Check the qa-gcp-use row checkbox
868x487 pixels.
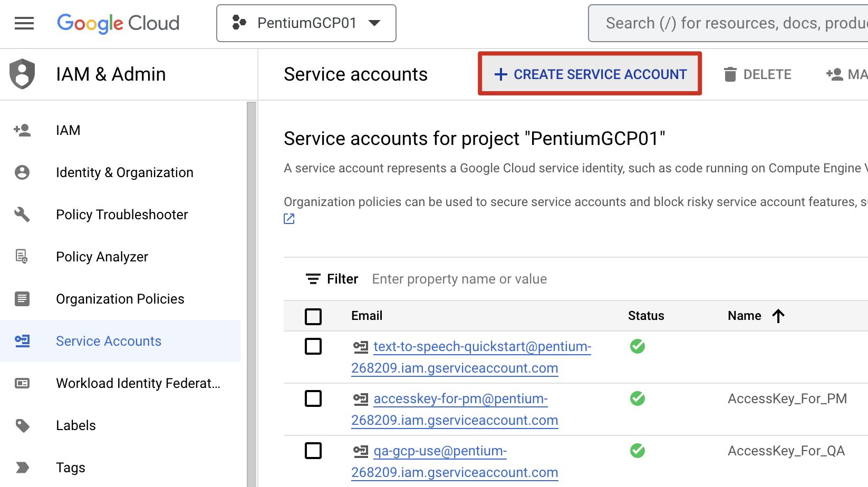(x=313, y=451)
